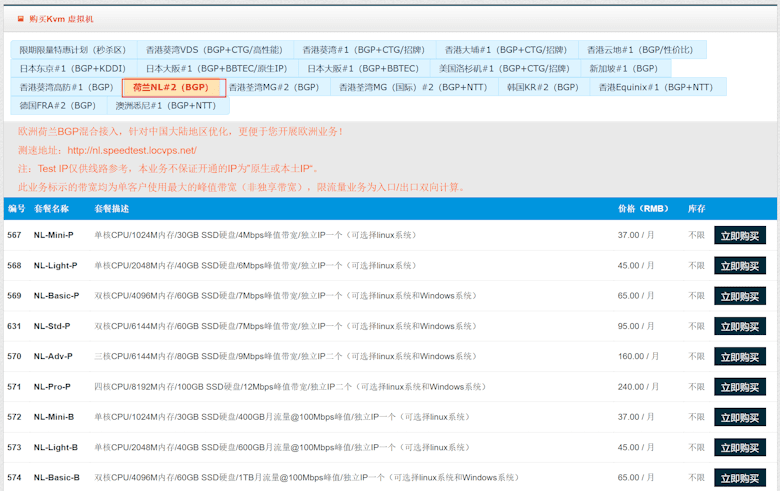Click the 套餐名称 column header

[x=51, y=208]
